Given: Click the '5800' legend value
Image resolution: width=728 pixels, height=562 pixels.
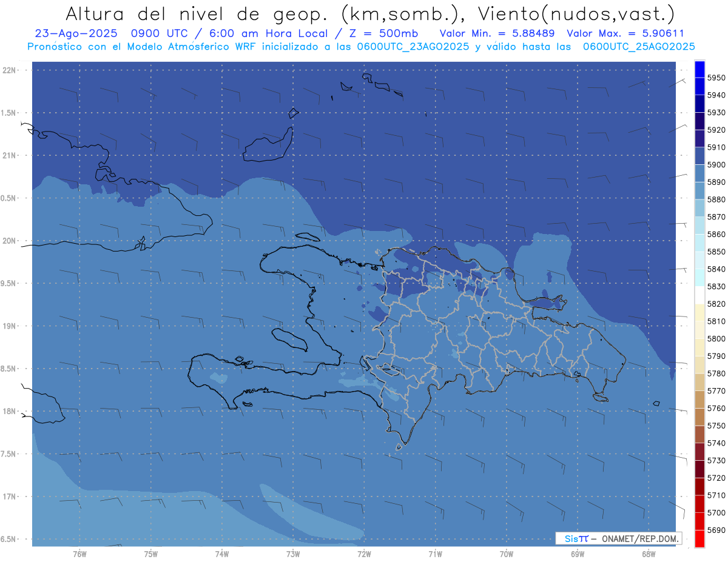Looking at the screenshot, I should pyautogui.click(x=716, y=338).
